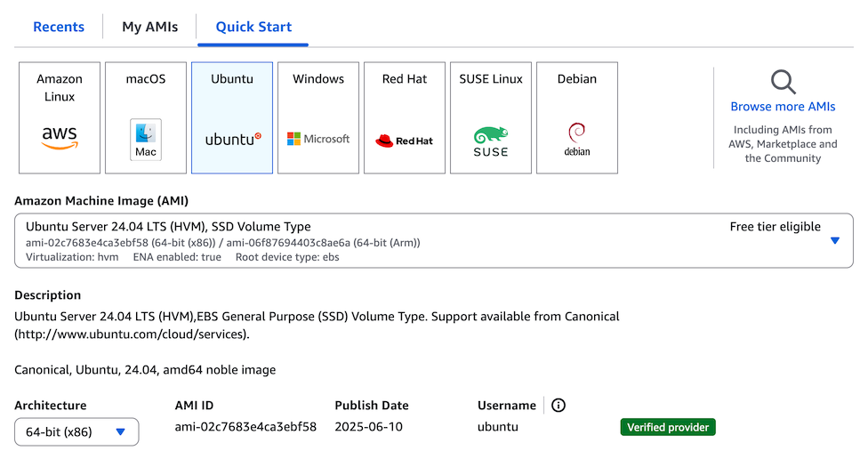Viewport: 868px width, 459px height.
Task: Pick the Debian swirl logo tile
Action: click(x=577, y=117)
